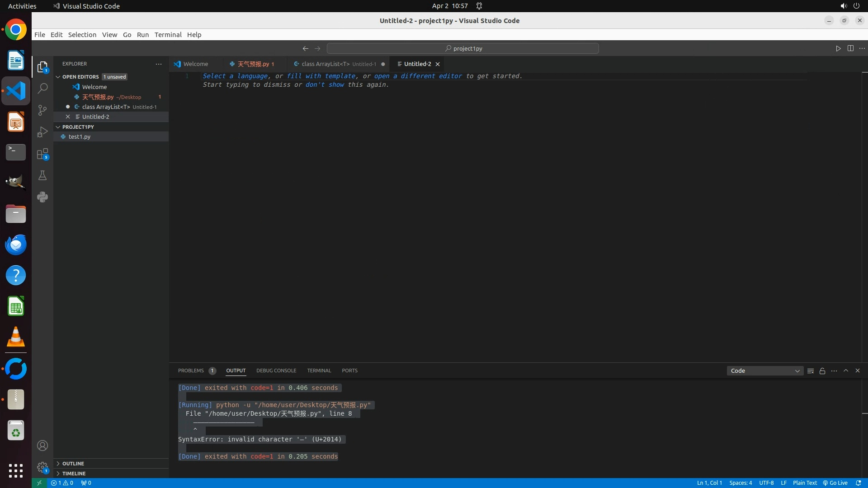Open the Code output channel dropdown
Viewport: 868px width, 488px height.
pyautogui.click(x=765, y=371)
